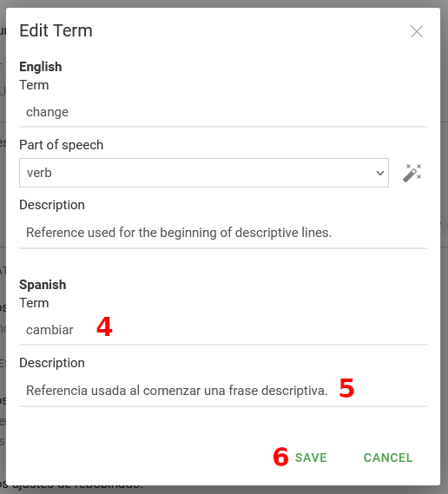Image resolution: width=448 pixels, height=494 pixels.
Task: Click the 'Spanish' section heading
Action: pyautogui.click(x=43, y=285)
